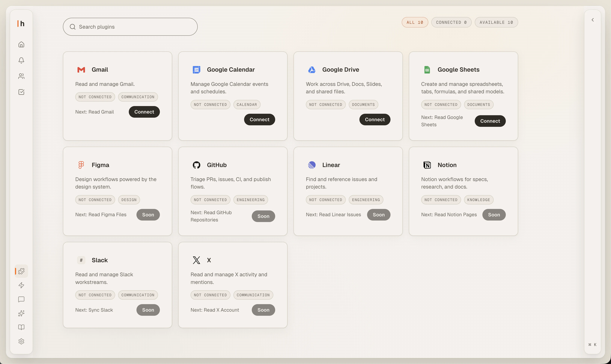Viewport: 611px width, 364px height.
Task: Click the X logo icon
Action: coord(196,260)
